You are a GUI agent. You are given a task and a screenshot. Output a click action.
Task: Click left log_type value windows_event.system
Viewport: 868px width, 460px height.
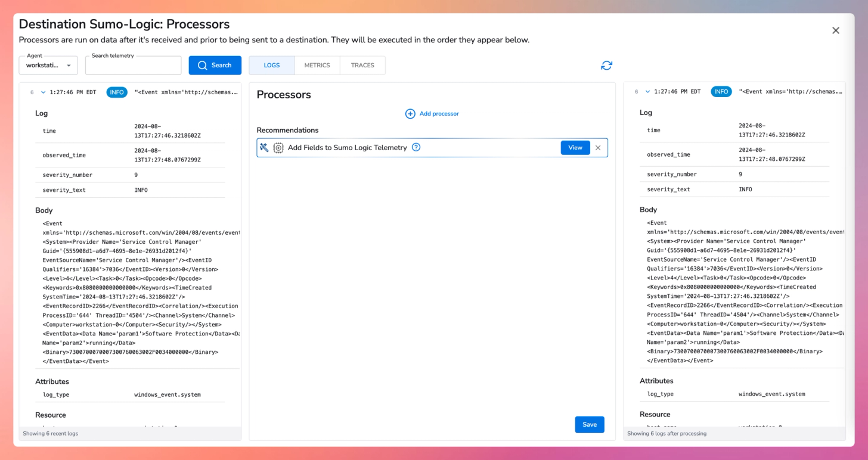(168, 395)
